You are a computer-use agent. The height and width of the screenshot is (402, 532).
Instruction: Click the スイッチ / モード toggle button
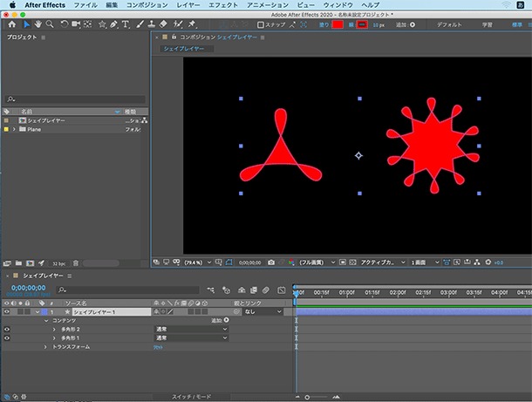pyautogui.click(x=191, y=397)
